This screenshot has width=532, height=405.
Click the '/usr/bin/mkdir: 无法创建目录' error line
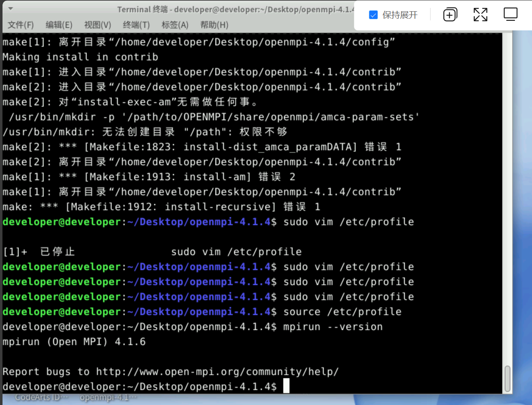coord(145,132)
